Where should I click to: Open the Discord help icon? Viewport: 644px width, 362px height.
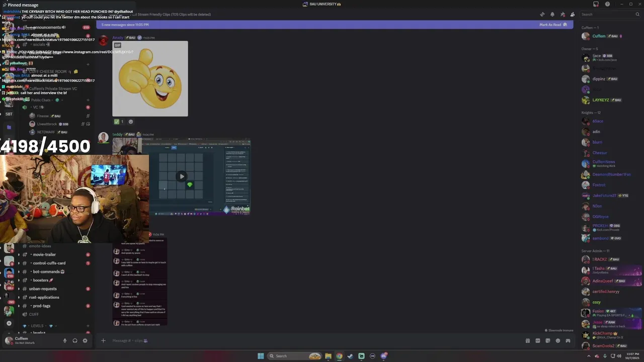607,4
